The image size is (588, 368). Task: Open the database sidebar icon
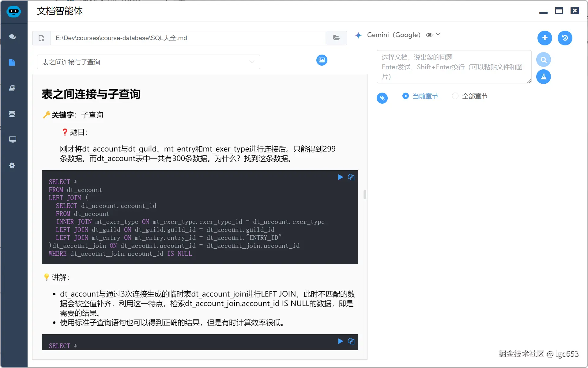tap(12, 114)
